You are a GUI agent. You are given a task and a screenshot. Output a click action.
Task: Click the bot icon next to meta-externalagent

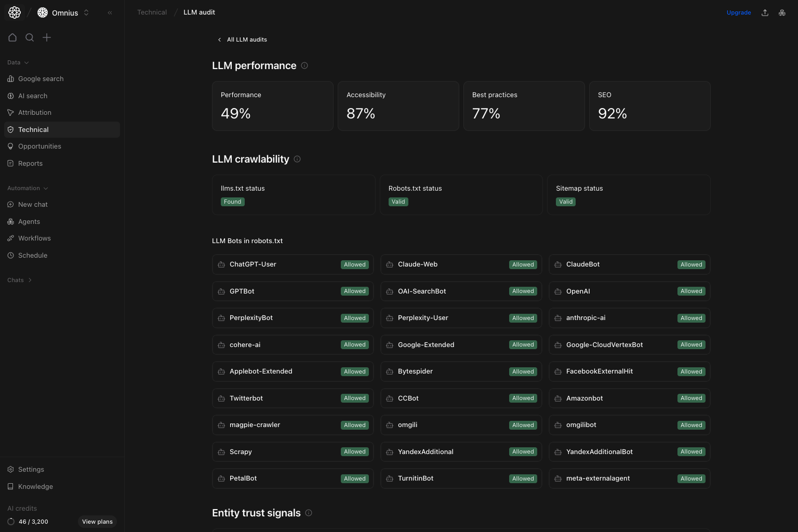point(558,478)
